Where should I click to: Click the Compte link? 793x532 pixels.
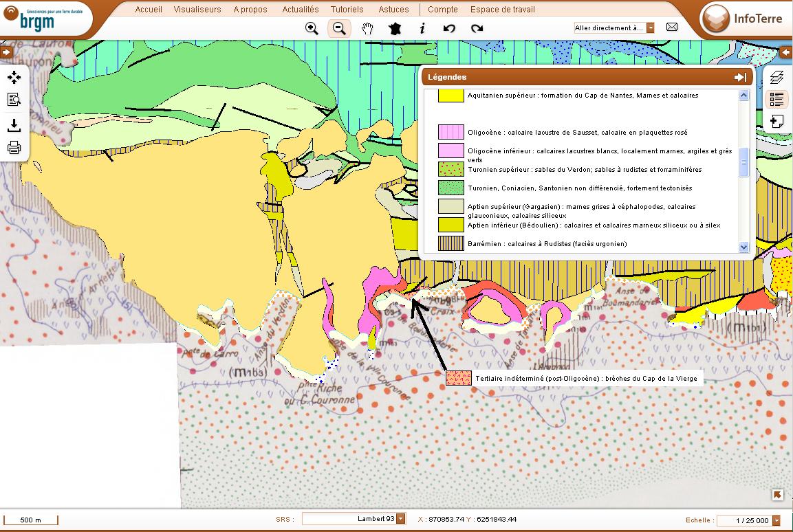pos(442,10)
